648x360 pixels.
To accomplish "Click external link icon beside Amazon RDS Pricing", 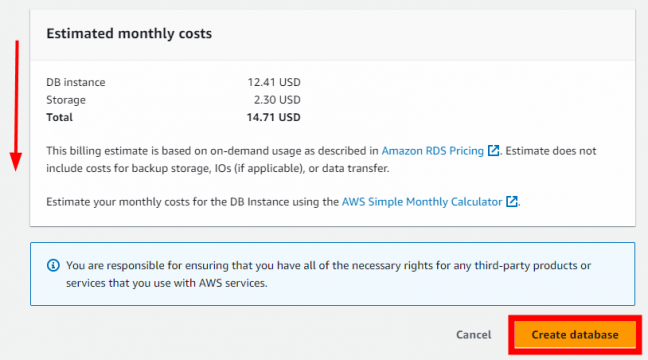I will [x=493, y=150].
